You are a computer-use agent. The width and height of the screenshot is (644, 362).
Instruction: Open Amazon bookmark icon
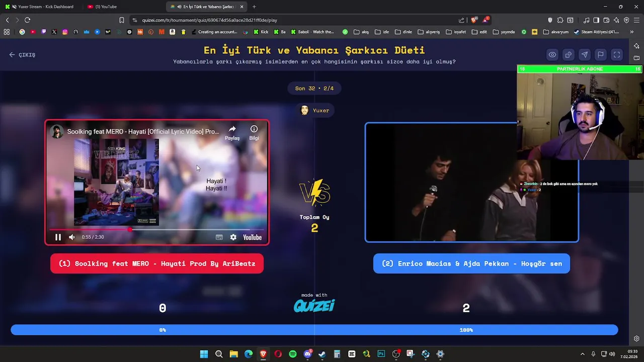(x=173, y=32)
